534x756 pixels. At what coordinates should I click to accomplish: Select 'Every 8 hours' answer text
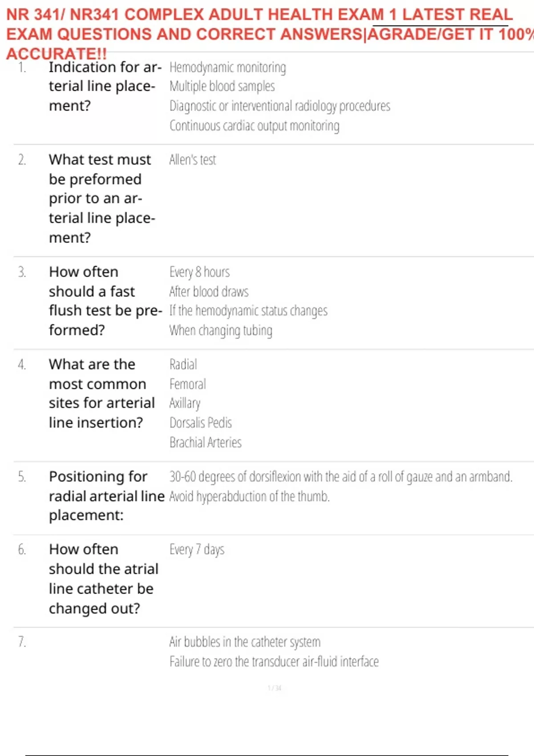pos(199,272)
